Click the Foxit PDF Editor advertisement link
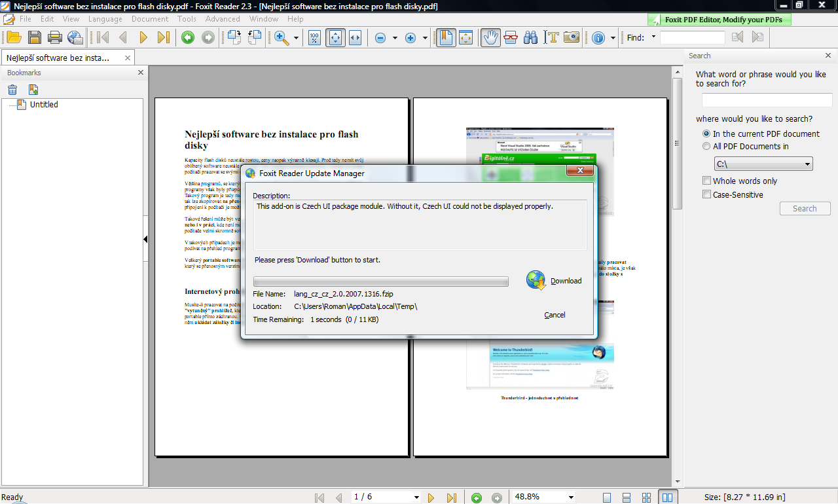 pos(719,20)
